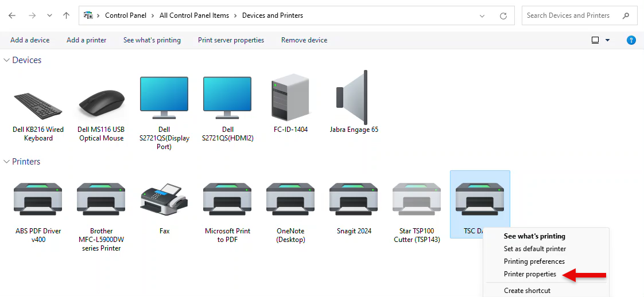Open the help question mark icon
Screen dimensions: 644x297
[x=631, y=40]
